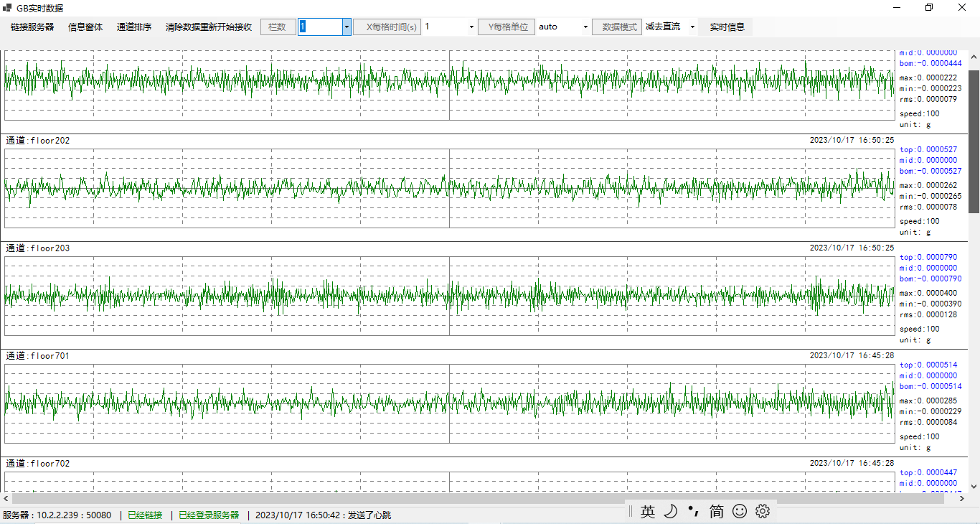Click floor701 rms:0.0000084 value

click(928, 422)
